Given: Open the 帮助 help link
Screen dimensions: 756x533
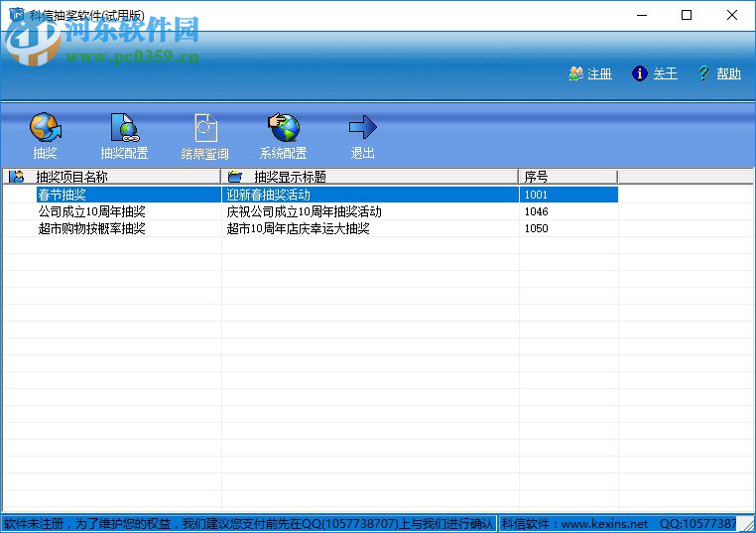Looking at the screenshot, I should coord(728,73).
